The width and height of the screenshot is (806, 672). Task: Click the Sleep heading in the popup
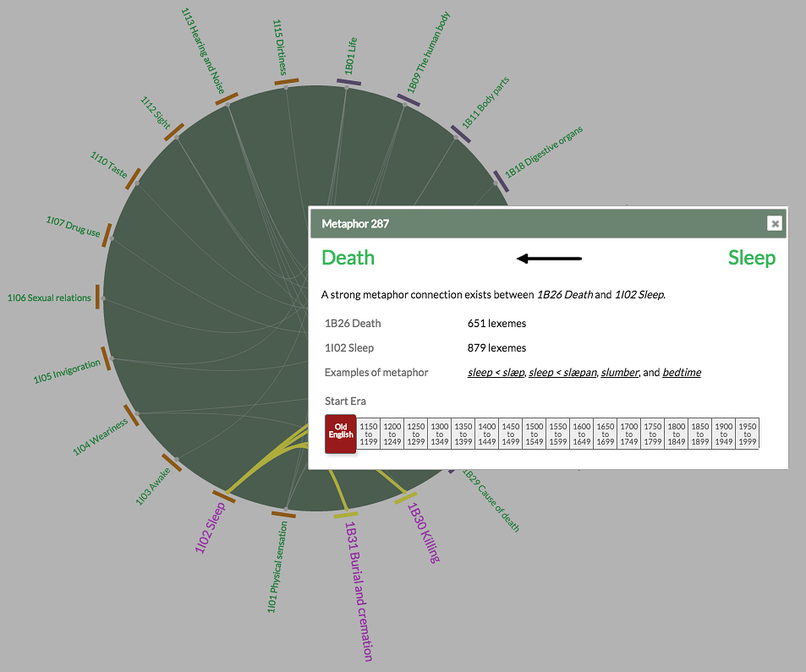(x=751, y=258)
